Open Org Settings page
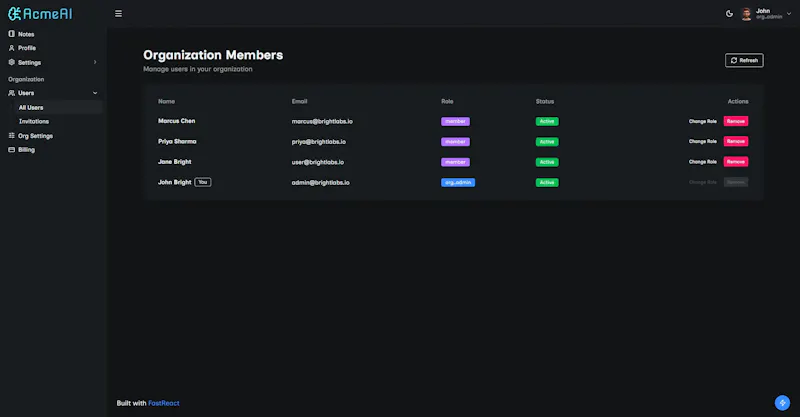The image size is (800, 417). coord(35,136)
